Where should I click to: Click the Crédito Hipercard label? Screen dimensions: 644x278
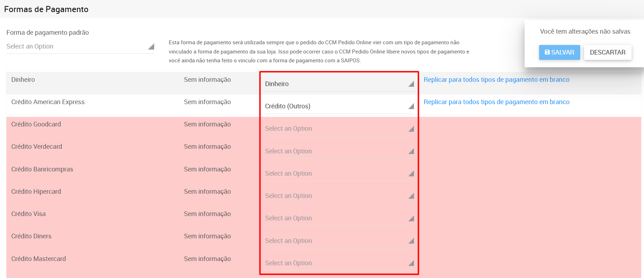(x=36, y=192)
